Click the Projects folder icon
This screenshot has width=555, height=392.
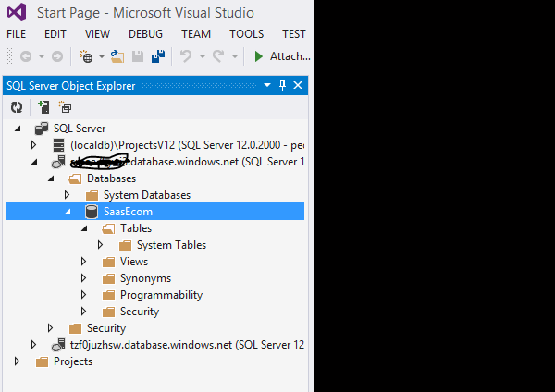coord(43,361)
